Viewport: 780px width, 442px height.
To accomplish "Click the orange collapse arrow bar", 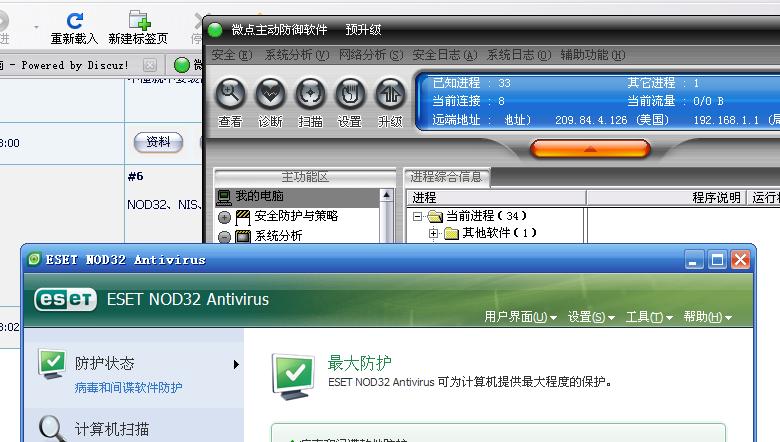I will pos(590,149).
